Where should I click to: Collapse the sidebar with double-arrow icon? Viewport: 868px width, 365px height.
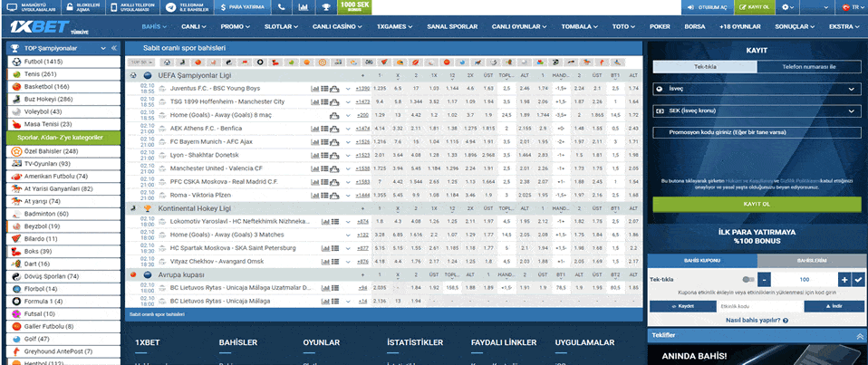[x=114, y=49]
